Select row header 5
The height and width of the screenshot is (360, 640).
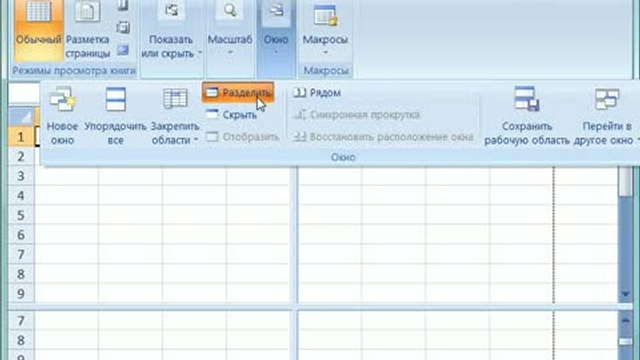point(21,215)
